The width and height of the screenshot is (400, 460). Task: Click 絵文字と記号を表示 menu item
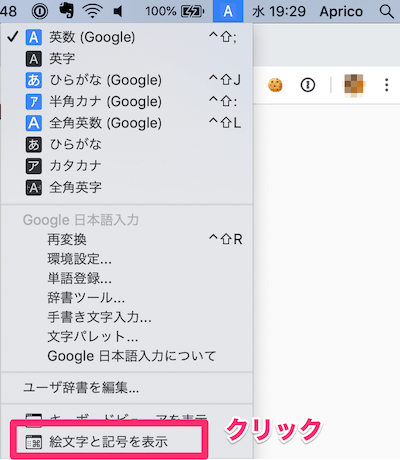[127, 442]
